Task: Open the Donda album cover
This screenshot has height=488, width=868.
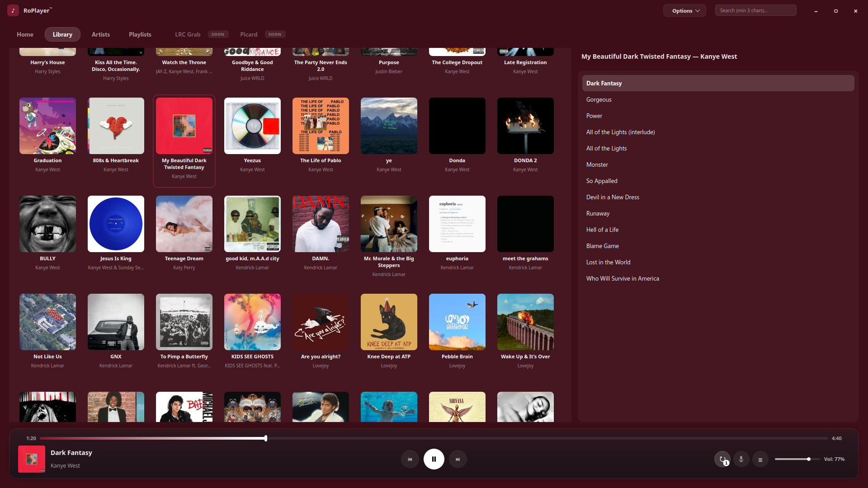Action: (457, 126)
